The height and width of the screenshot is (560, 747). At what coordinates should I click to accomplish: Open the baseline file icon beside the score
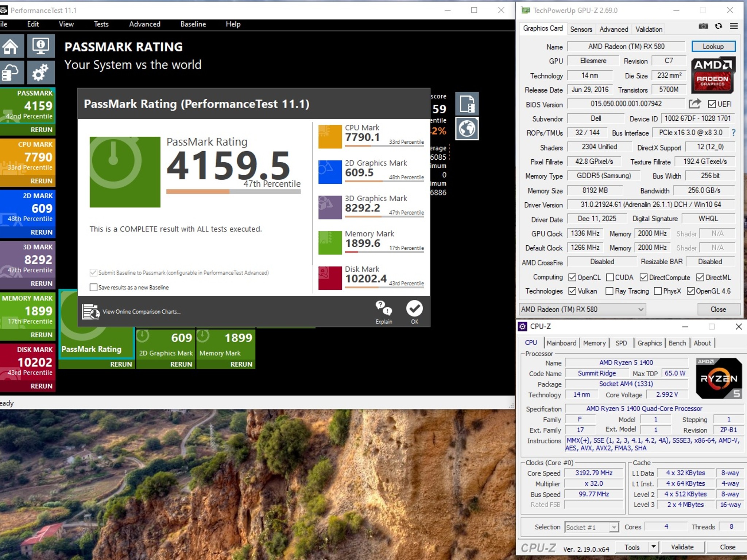point(467,104)
